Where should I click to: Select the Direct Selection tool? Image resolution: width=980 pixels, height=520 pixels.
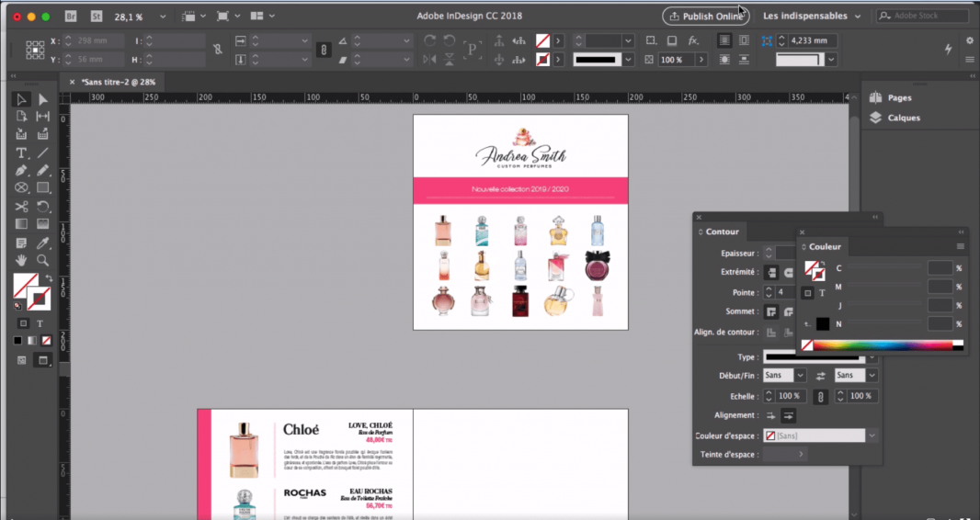[x=42, y=99]
